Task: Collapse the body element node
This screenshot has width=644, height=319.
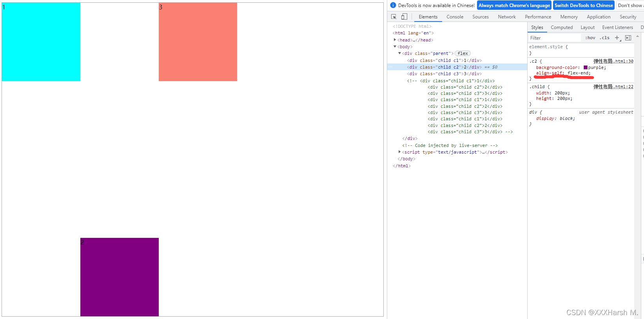Action: 395,47
